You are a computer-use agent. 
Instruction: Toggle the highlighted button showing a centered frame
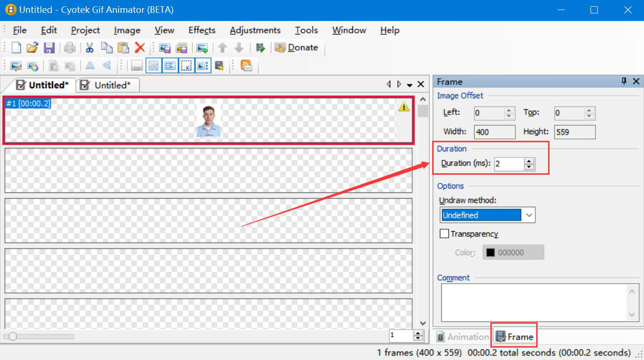[170, 66]
